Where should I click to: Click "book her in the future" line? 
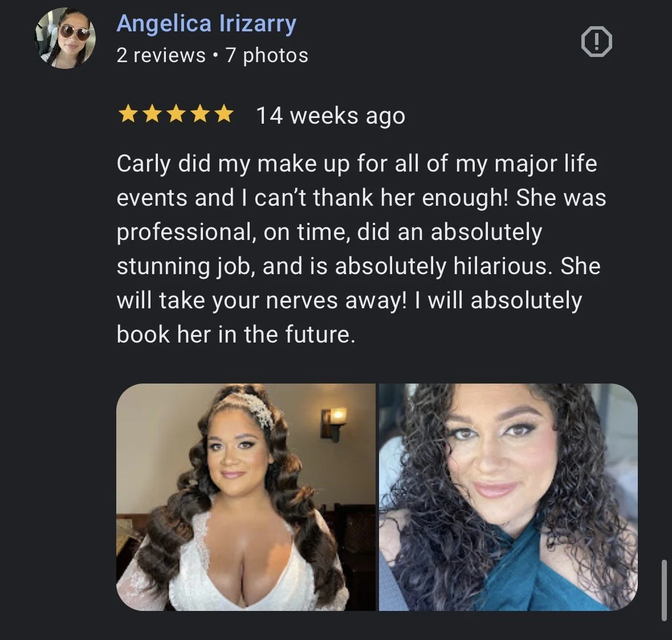(x=236, y=334)
